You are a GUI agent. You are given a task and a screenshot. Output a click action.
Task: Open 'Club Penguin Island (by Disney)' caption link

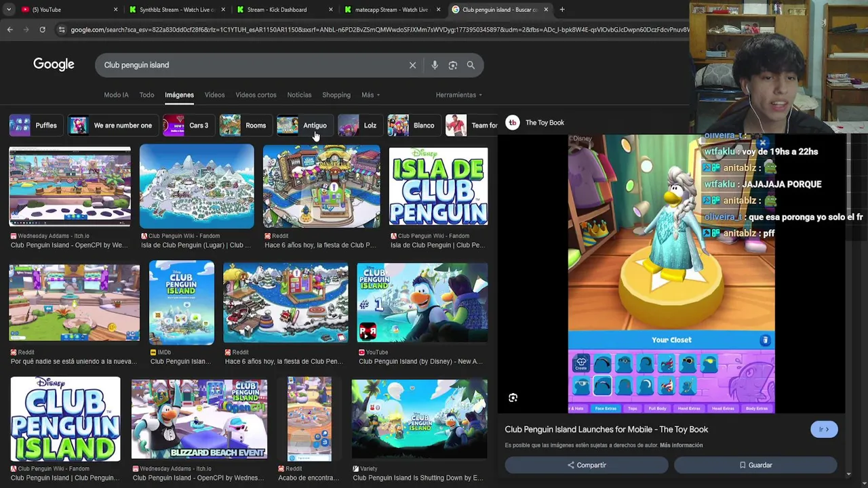(x=420, y=362)
